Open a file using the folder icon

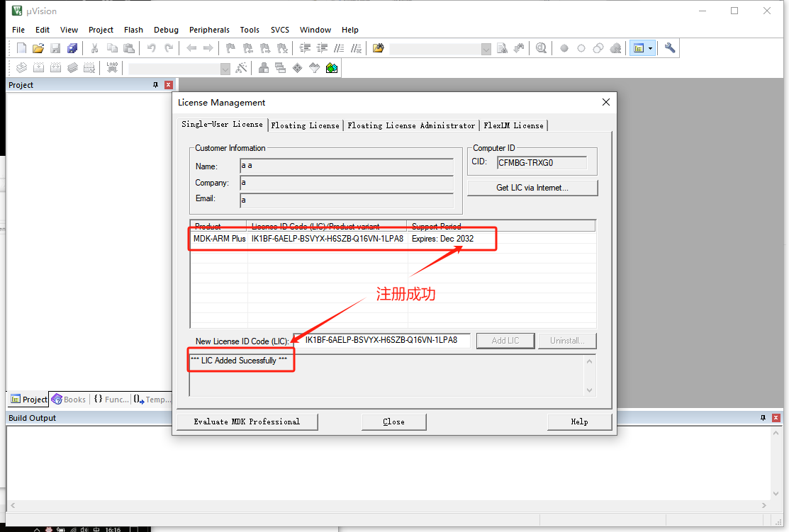click(38, 48)
